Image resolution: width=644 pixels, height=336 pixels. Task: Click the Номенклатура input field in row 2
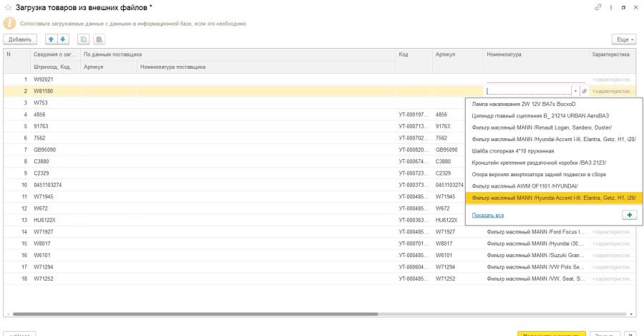(x=528, y=91)
